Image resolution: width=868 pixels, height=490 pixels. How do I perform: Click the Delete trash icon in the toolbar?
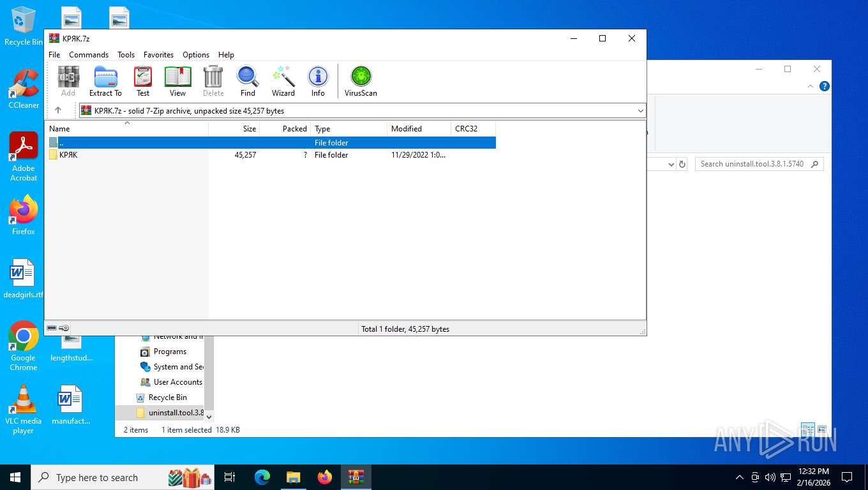coord(213,81)
